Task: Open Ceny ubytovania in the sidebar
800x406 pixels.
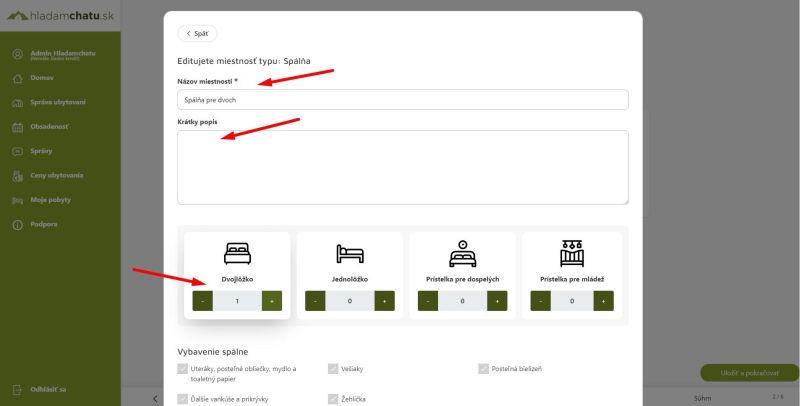Action: [57, 175]
